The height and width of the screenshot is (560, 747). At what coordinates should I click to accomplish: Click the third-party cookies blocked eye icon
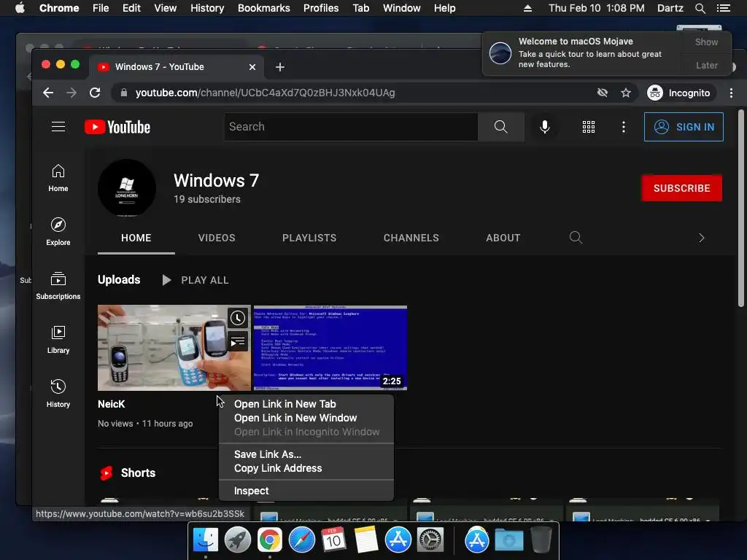(x=602, y=93)
